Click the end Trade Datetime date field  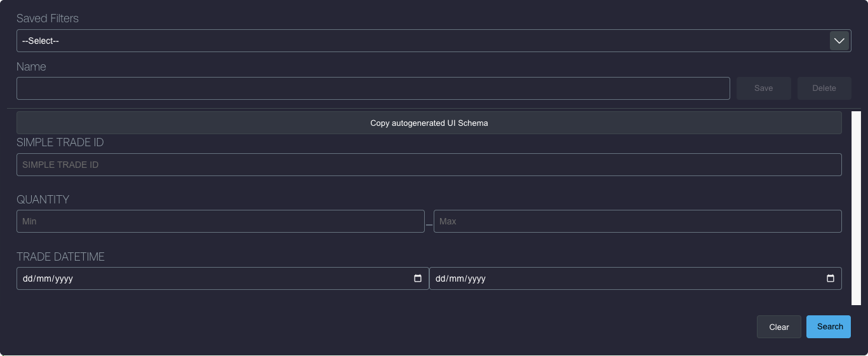tap(622, 278)
